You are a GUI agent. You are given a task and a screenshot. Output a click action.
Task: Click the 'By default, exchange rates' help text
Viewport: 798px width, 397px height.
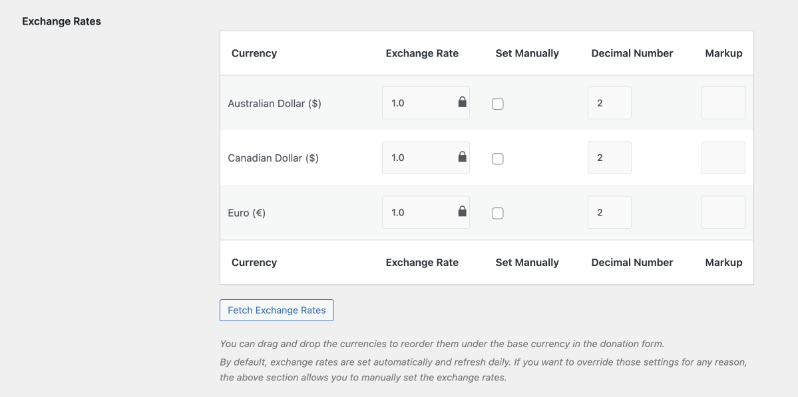(483, 370)
